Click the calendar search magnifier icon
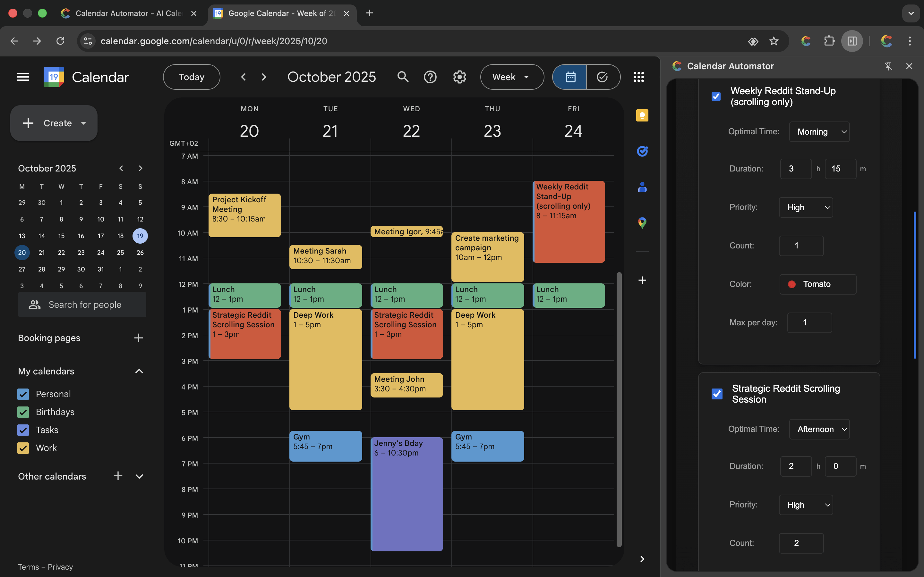 [402, 77]
